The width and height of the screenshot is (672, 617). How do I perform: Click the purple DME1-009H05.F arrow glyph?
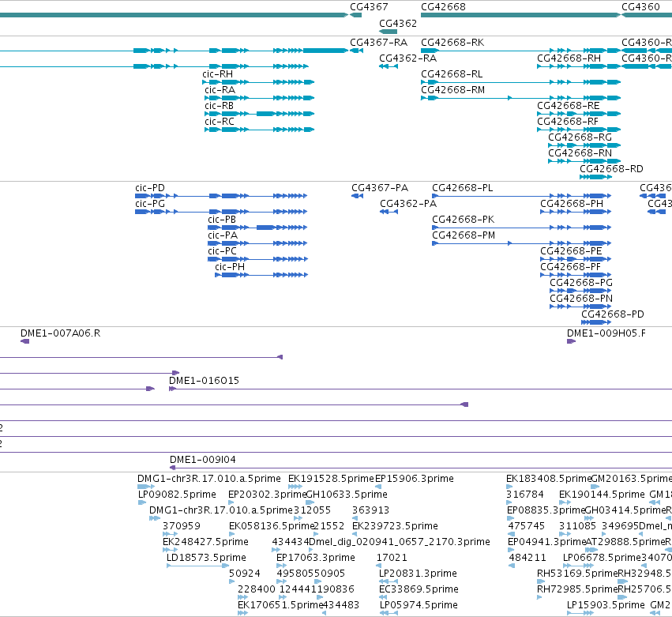[x=571, y=341]
